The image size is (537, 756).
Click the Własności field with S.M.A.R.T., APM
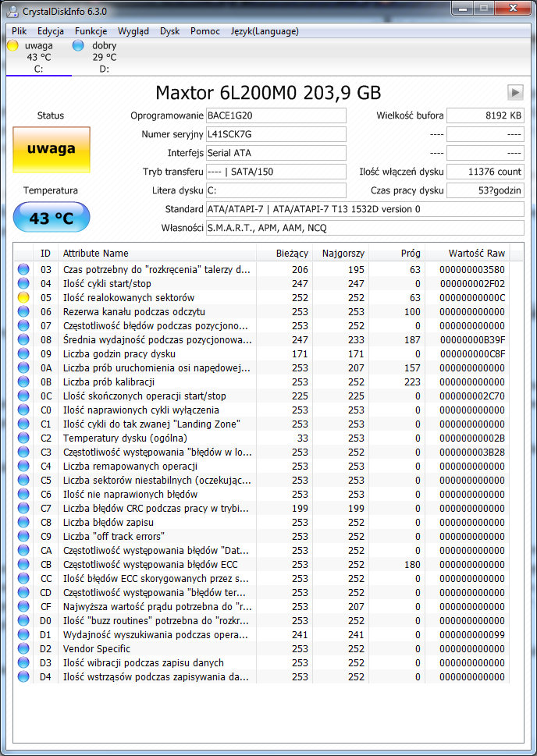tap(365, 228)
